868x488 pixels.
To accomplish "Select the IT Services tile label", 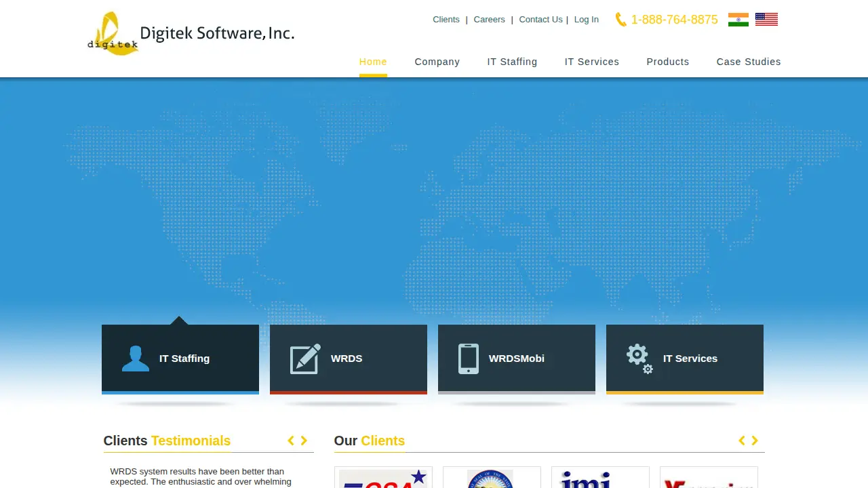I will pos(690,359).
